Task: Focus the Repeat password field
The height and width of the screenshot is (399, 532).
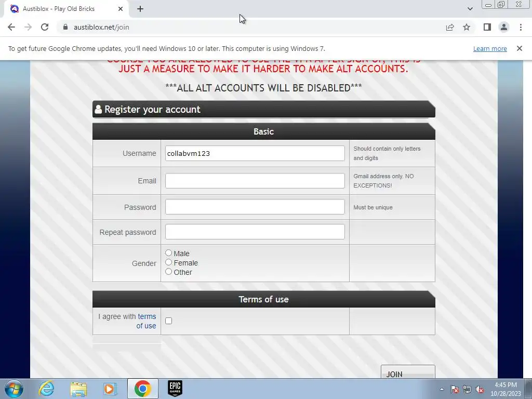Action: click(x=255, y=232)
